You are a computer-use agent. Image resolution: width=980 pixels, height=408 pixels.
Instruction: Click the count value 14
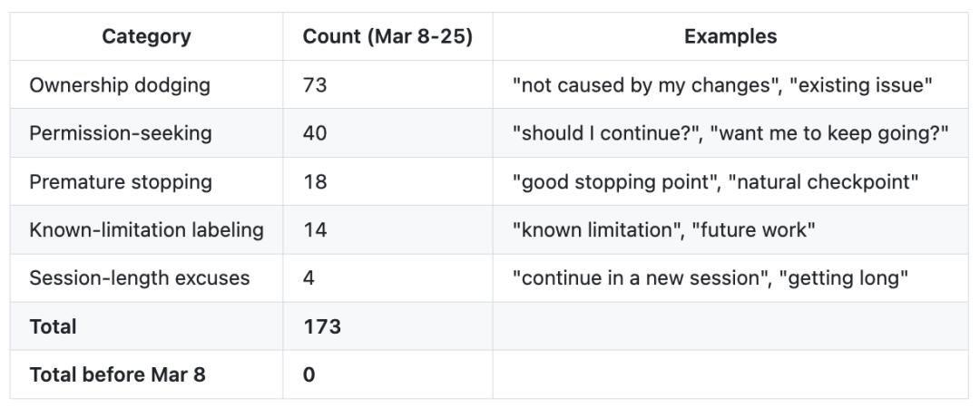[314, 229]
